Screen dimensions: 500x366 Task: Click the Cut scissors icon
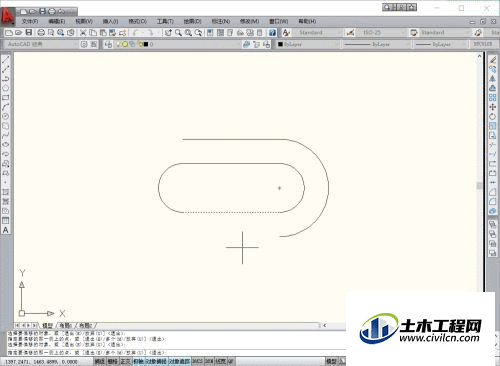(83, 32)
